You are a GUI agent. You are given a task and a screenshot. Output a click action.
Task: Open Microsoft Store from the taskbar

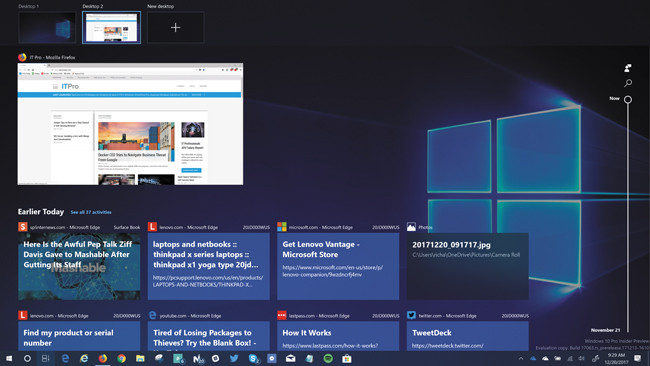[347, 359]
